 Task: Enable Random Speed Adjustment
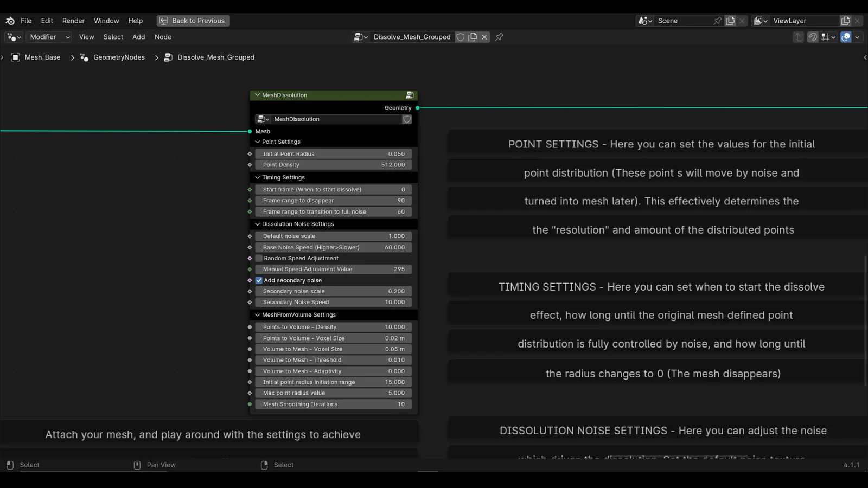pyautogui.click(x=259, y=258)
